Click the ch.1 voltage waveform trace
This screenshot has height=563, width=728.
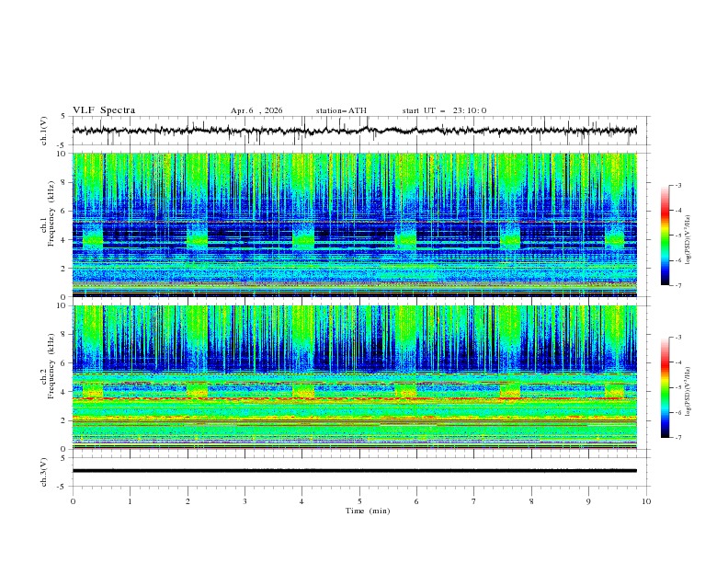pyautogui.click(x=354, y=131)
